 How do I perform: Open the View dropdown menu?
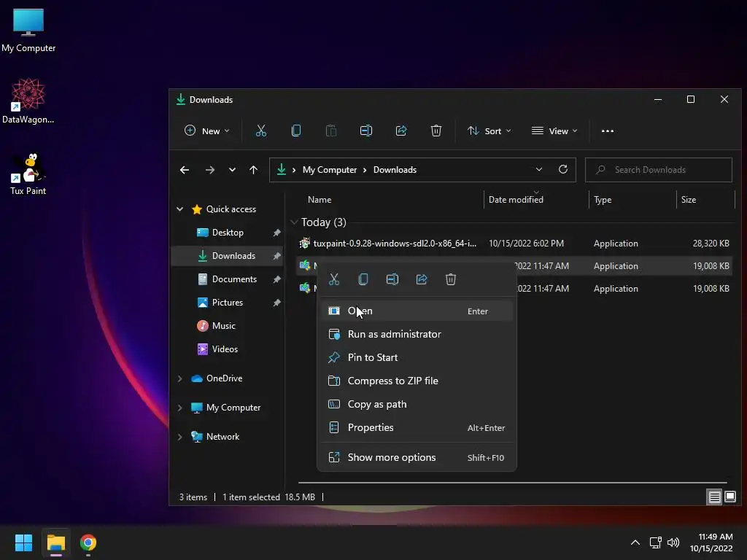[554, 131]
